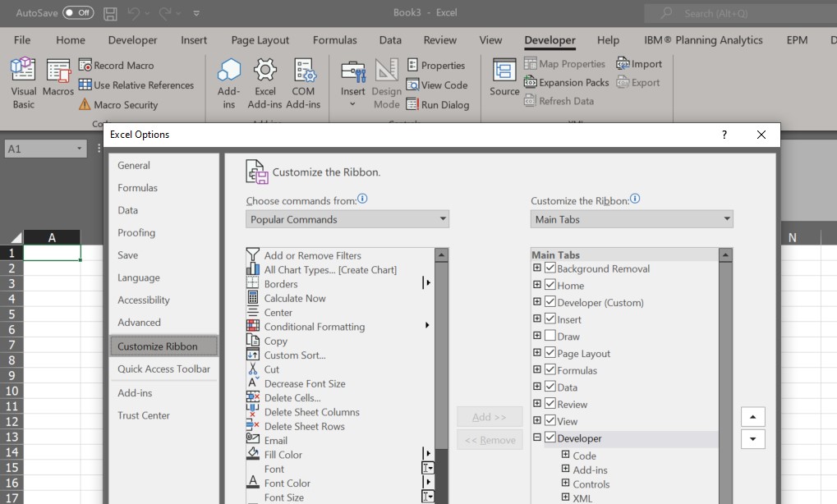Viewport: 837px width, 504px height.
Task: Open the Choose commands from dropdown
Action: (347, 218)
